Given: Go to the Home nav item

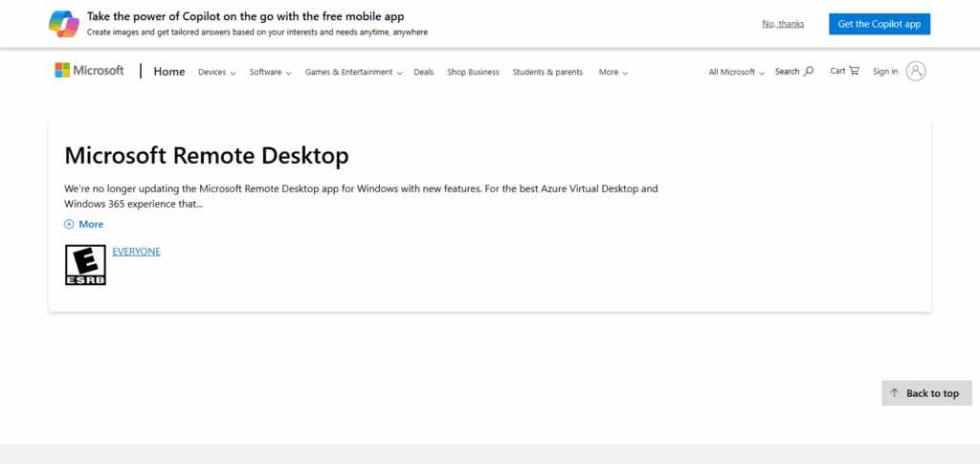Looking at the screenshot, I should [x=169, y=72].
